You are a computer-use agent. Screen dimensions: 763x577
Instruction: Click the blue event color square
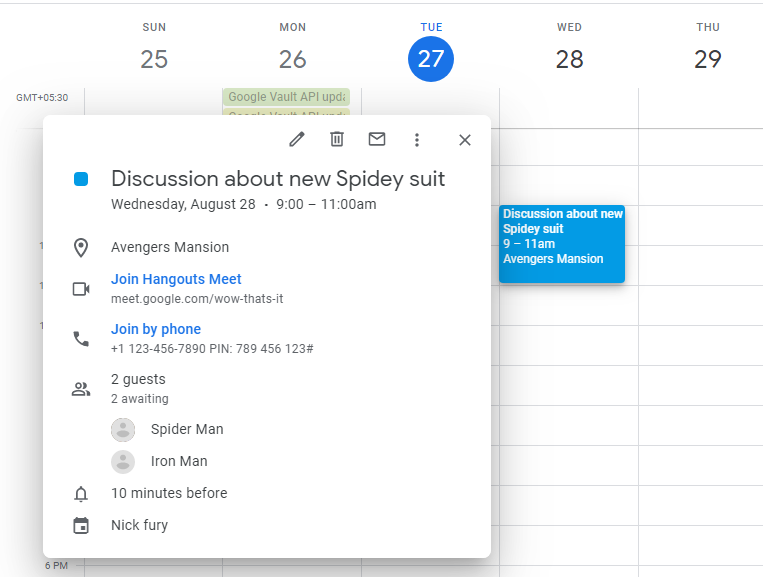coord(81,179)
